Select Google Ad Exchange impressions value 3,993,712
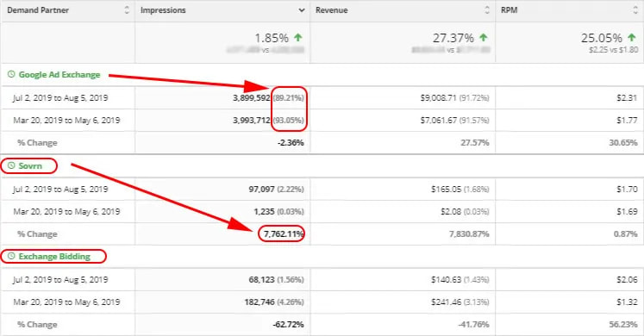 [252, 121]
